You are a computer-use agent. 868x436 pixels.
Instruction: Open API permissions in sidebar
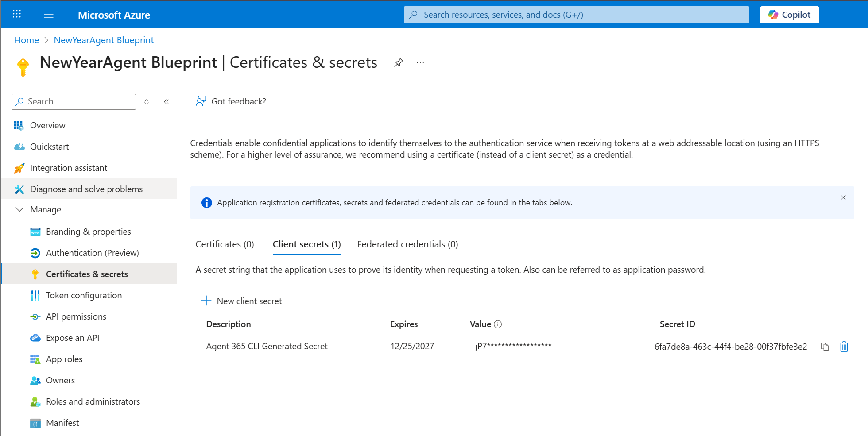tap(76, 316)
